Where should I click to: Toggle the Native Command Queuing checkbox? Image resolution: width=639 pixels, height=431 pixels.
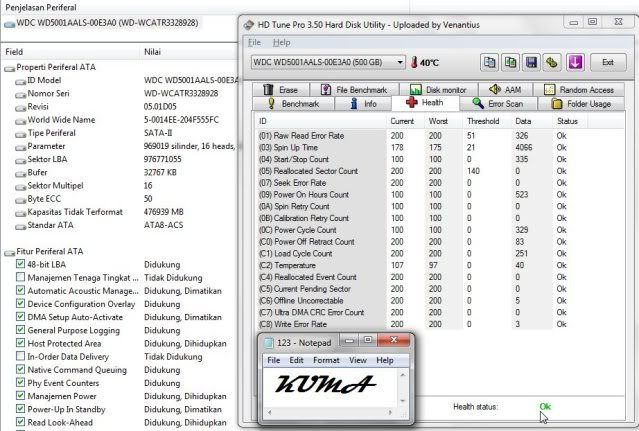(20, 369)
